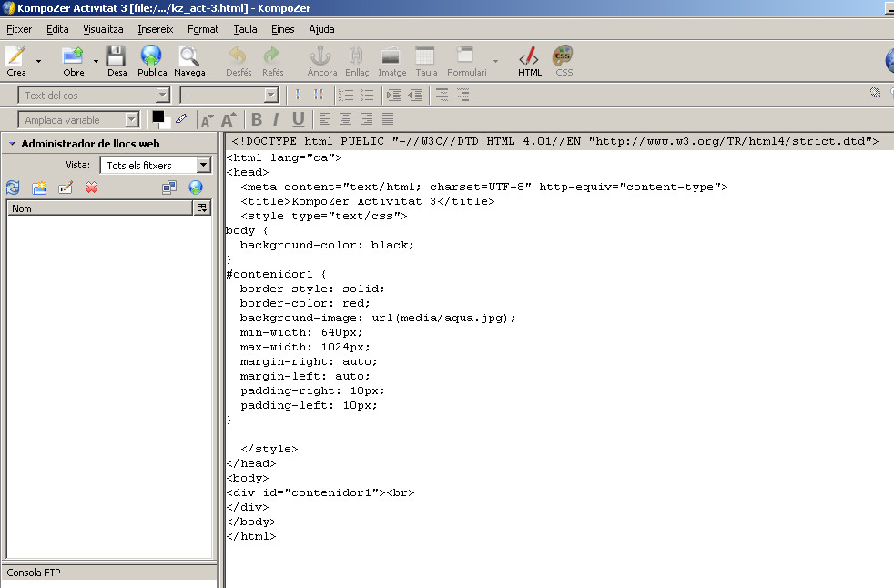Image resolution: width=894 pixels, height=588 pixels.
Task: Toggle align left
Action: (324, 118)
